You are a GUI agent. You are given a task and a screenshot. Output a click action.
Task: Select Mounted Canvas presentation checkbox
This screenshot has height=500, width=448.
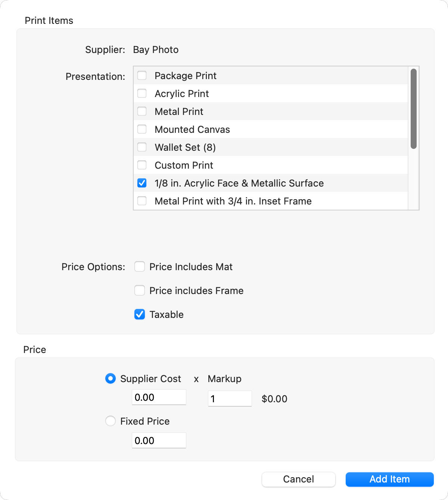[x=142, y=129]
